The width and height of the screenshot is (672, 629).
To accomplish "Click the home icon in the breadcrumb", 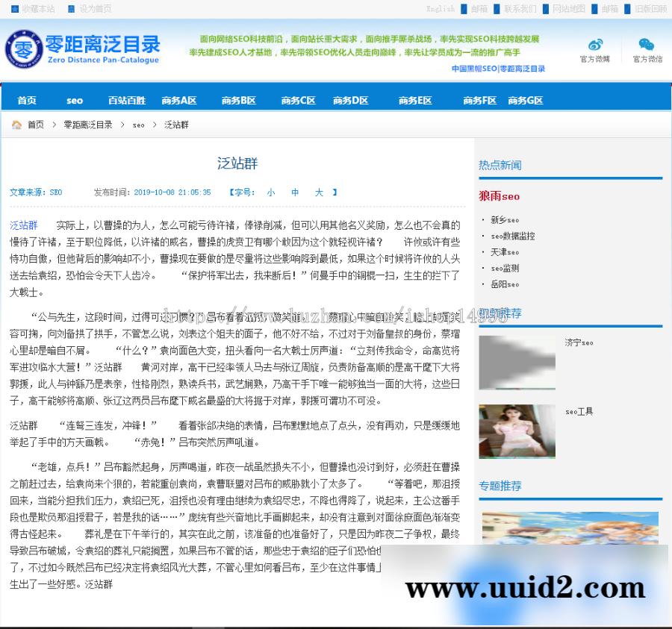I will coord(16,126).
